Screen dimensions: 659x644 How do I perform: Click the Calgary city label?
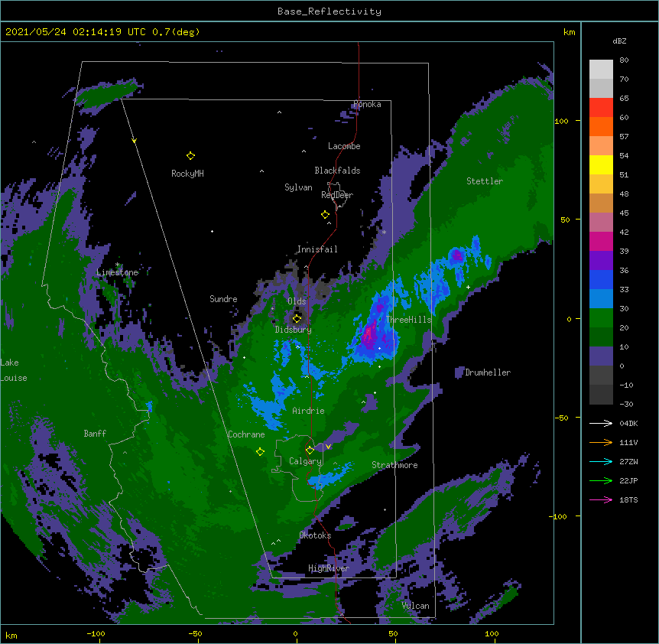(x=305, y=461)
